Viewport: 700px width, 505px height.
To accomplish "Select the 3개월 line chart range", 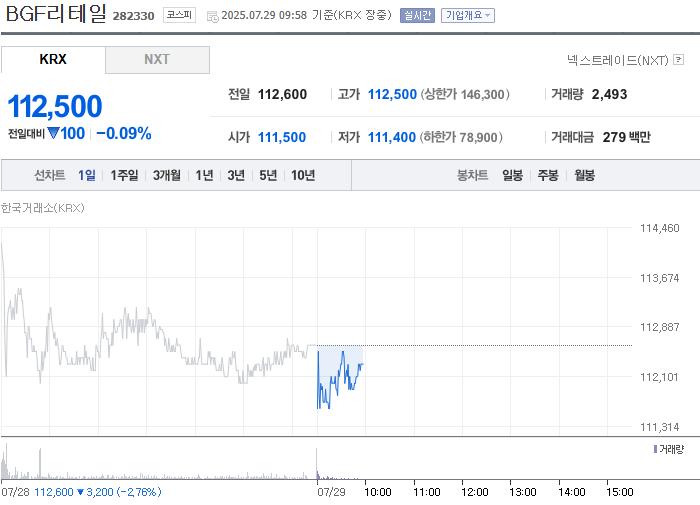I will tap(167, 175).
